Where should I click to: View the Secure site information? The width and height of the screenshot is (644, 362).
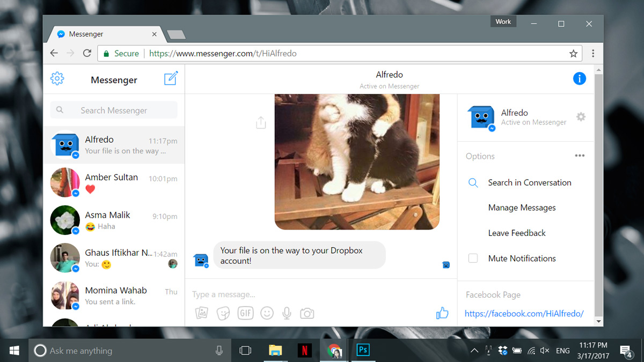coord(121,54)
